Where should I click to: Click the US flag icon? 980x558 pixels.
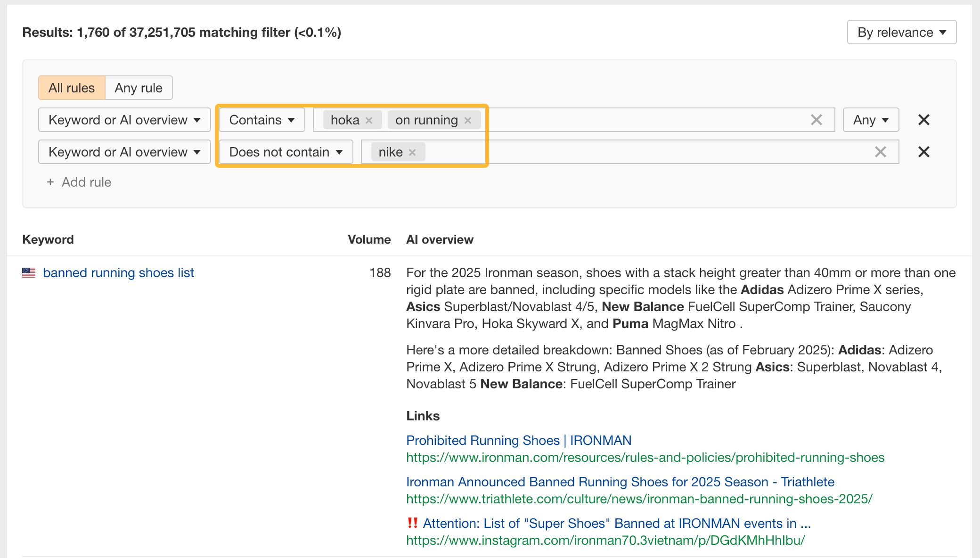pyautogui.click(x=29, y=272)
